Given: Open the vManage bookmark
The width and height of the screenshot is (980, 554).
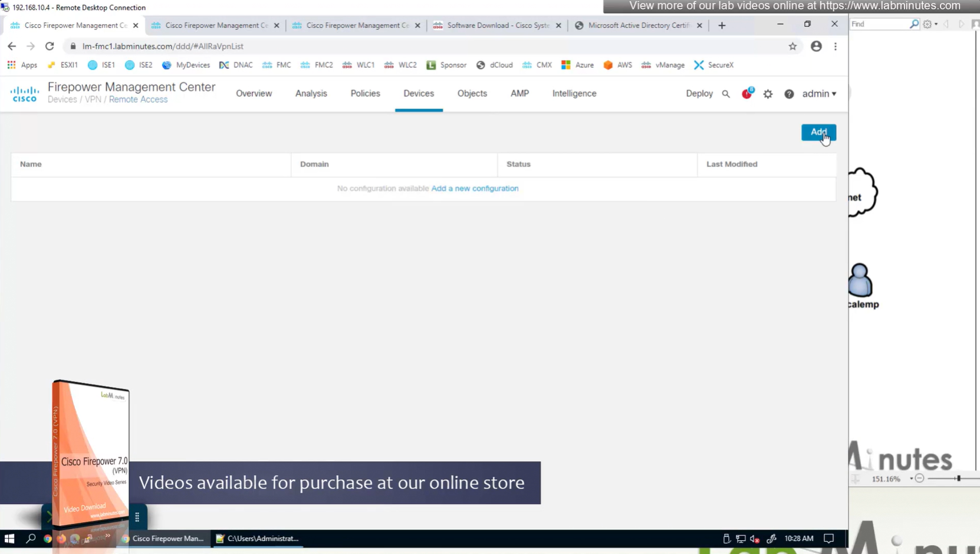Looking at the screenshot, I should pos(663,65).
